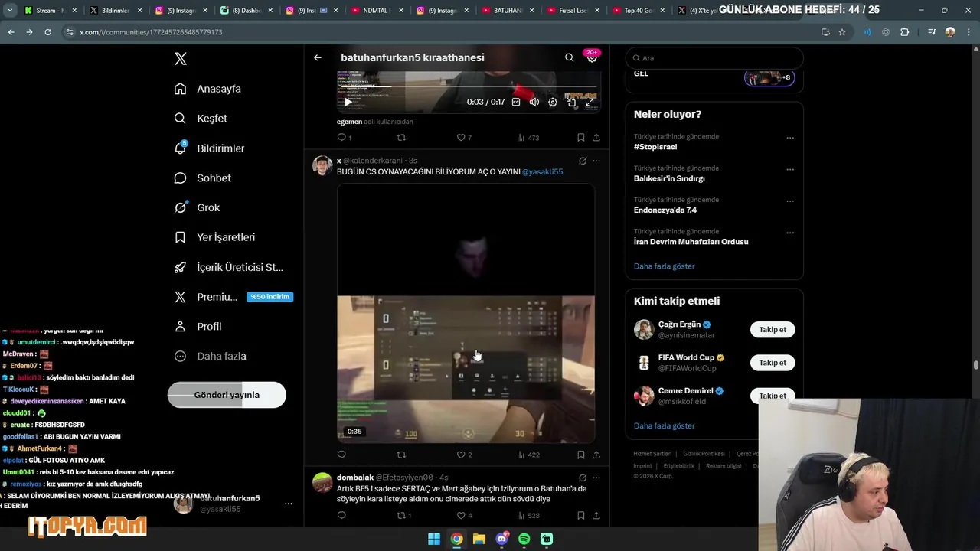Viewport: 980px width, 551px height.
Task: Open more options on dombalak post
Action: tap(596, 478)
